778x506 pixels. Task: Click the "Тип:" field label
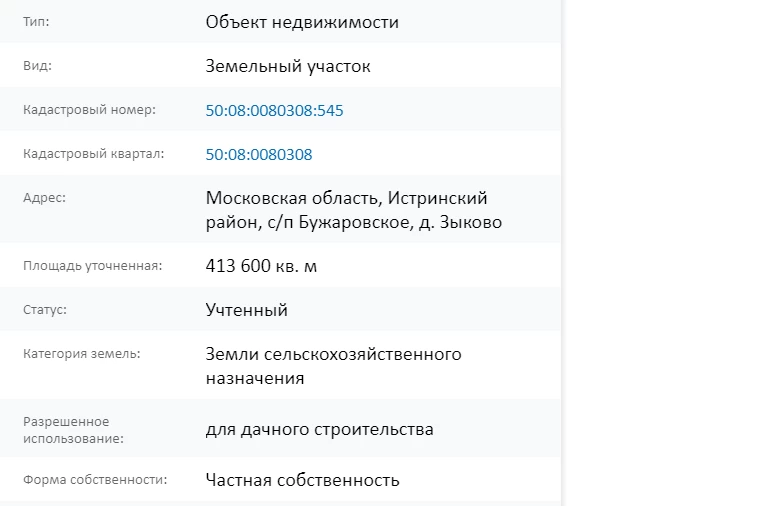point(36,22)
